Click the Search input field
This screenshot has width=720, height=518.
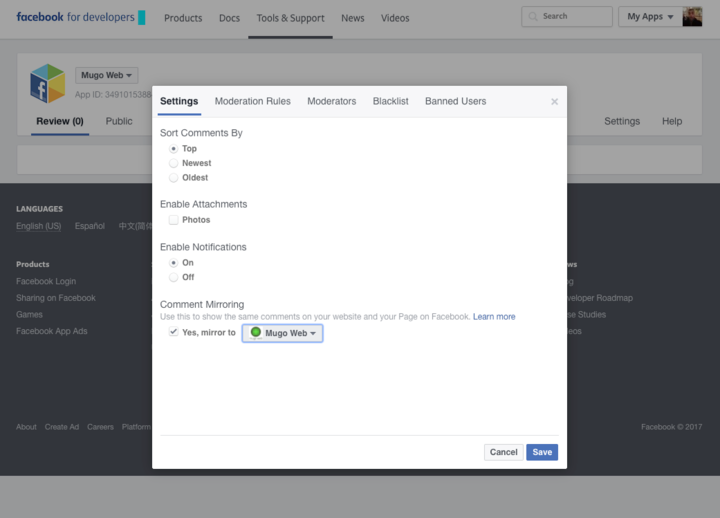pyautogui.click(x=567, y=17)
